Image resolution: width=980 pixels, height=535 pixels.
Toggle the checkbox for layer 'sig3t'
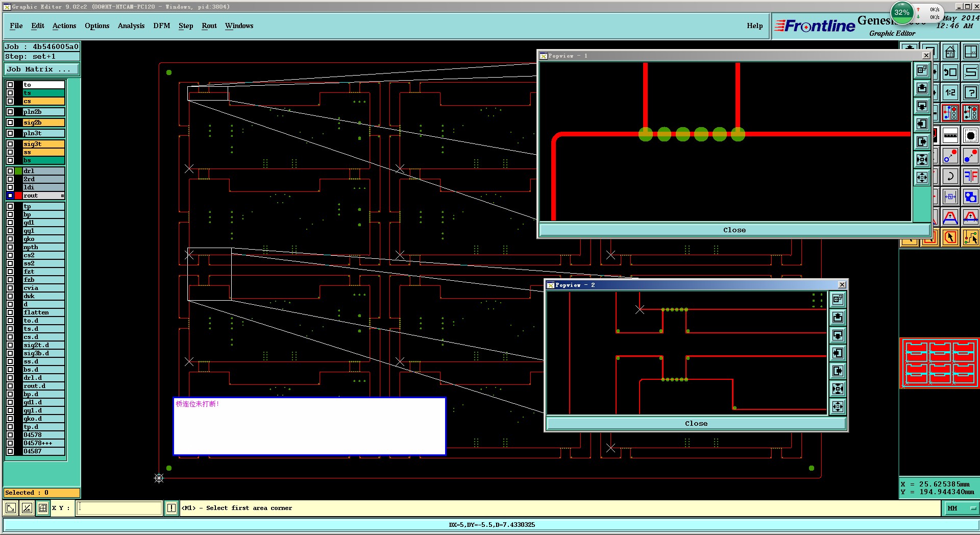pyautogui.click(x=10, y=144)
